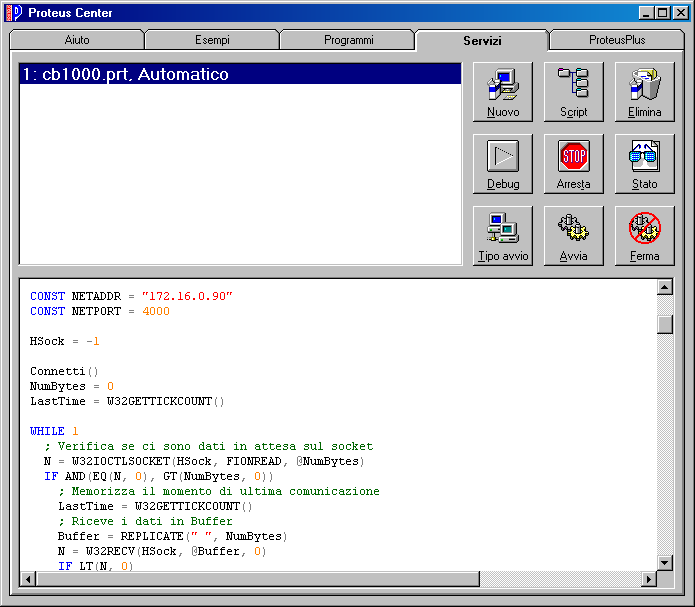Click the NETPORT value 4000

[156, 311]
